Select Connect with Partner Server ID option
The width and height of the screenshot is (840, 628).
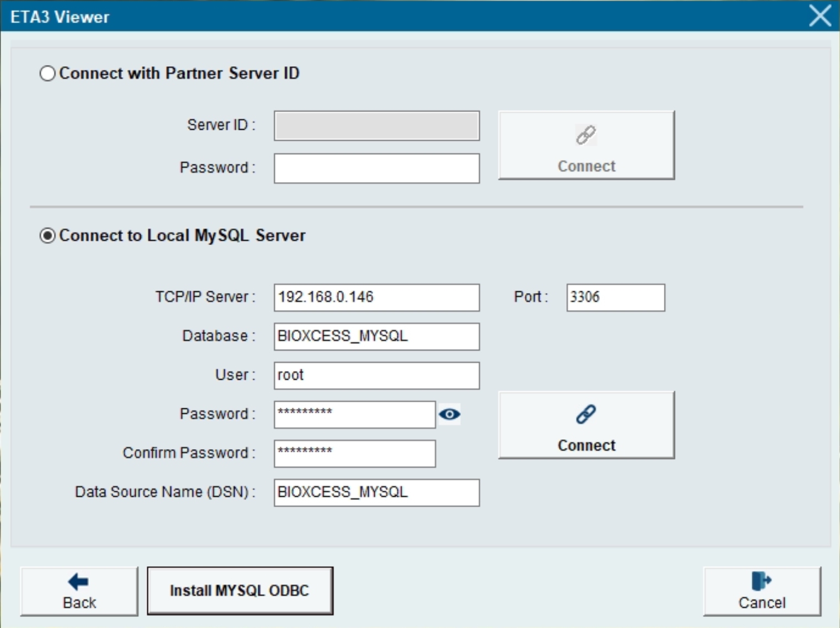click(x=47, y=73)
